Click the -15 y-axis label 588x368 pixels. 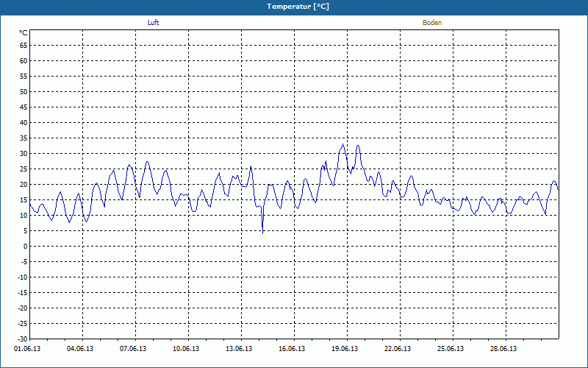click(23, 292)
